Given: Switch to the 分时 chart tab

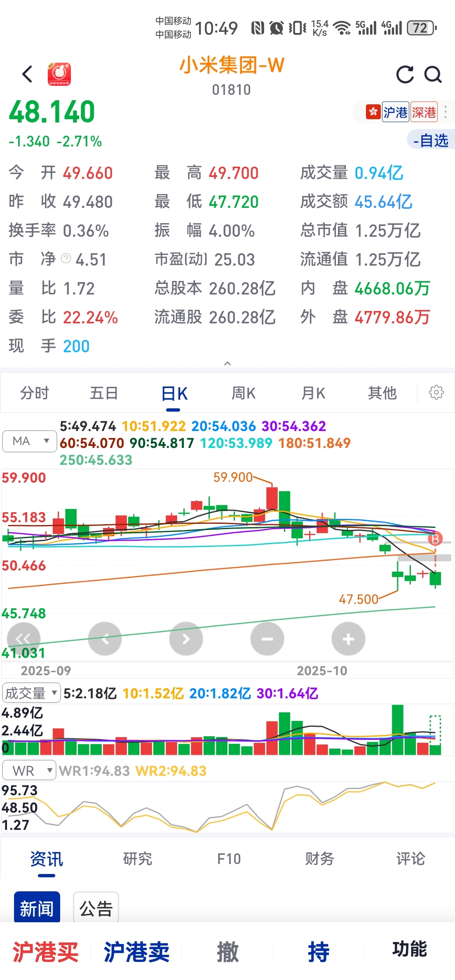Looking at the screenshot, I should click(35, 393).
